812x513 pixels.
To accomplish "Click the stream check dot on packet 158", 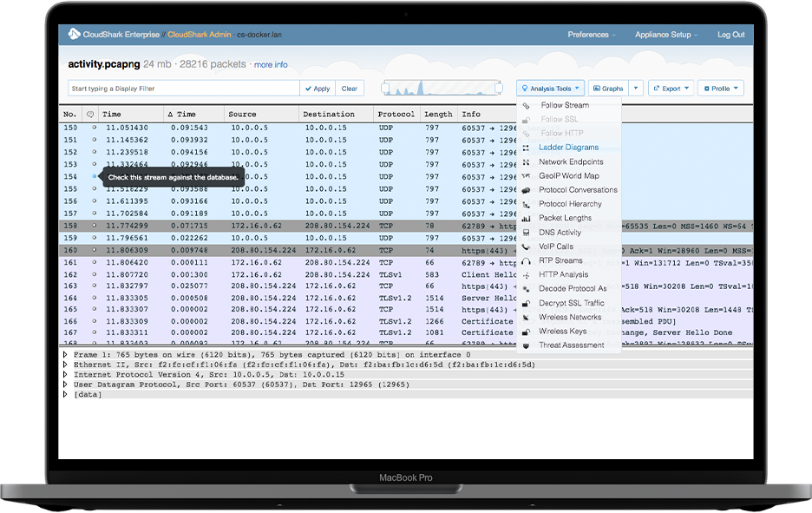I will (95, 226).
